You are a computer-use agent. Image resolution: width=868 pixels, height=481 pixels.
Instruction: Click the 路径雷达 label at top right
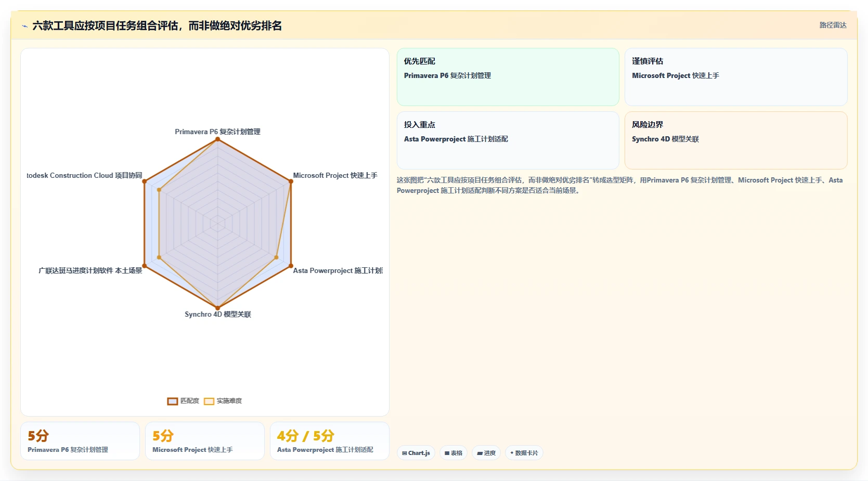click(x=833, y=25)
